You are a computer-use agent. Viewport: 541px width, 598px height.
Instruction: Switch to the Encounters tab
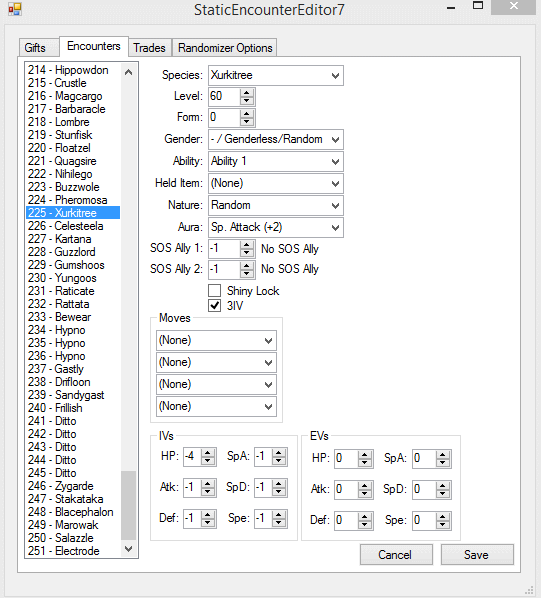tap(94, 46)
